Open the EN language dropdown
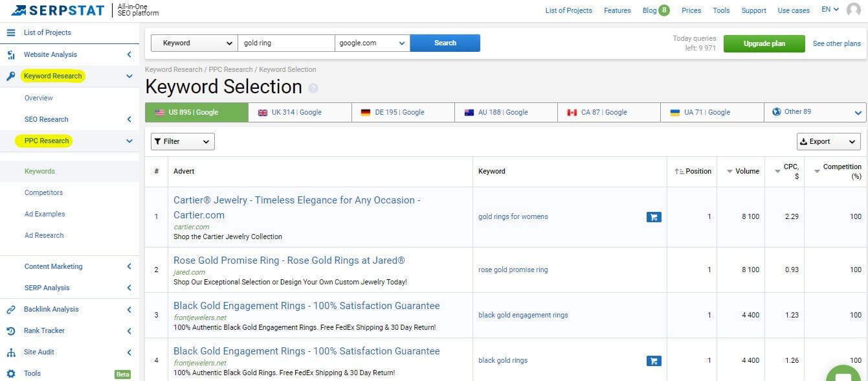Screen dimensions: 868x381 coord(830,10)
